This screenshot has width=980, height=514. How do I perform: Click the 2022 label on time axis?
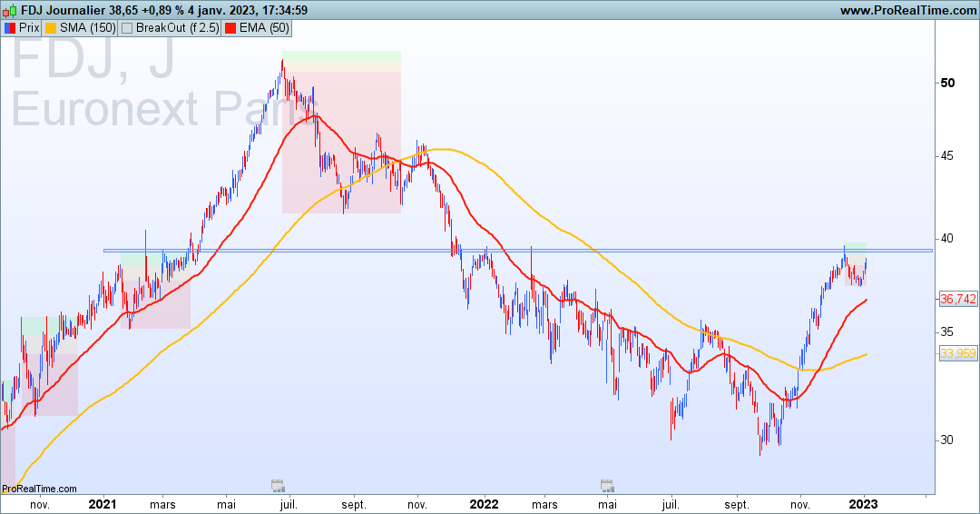click(484, 504)
